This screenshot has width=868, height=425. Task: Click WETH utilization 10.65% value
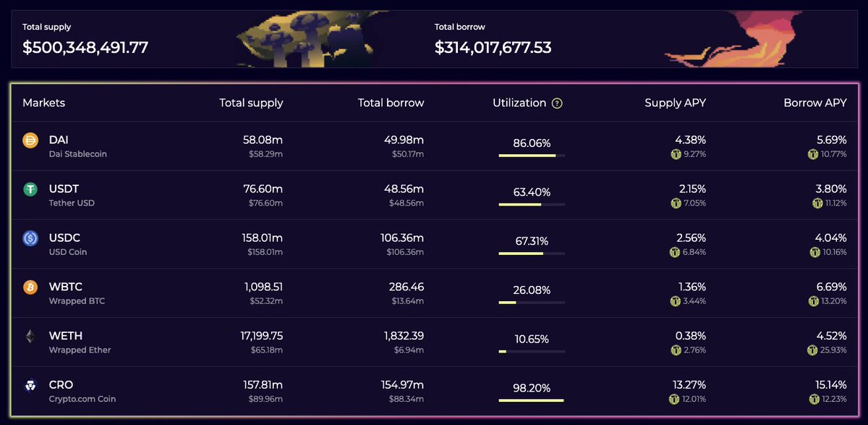(532, 339)
